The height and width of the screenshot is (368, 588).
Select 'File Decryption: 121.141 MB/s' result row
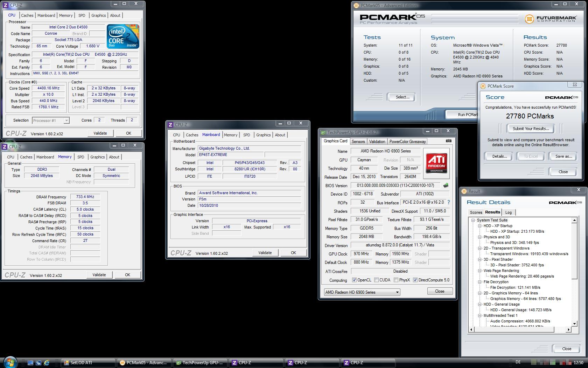click(515, 288)
